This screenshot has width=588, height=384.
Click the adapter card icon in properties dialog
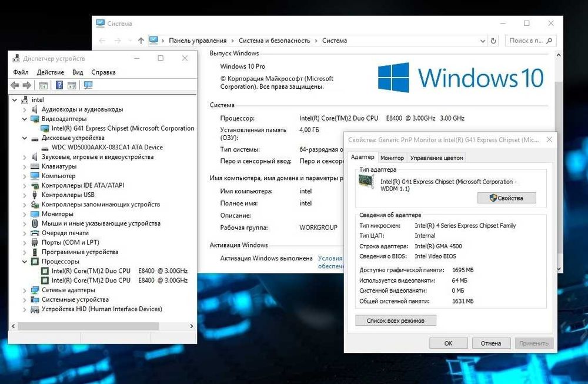[366, 182]
